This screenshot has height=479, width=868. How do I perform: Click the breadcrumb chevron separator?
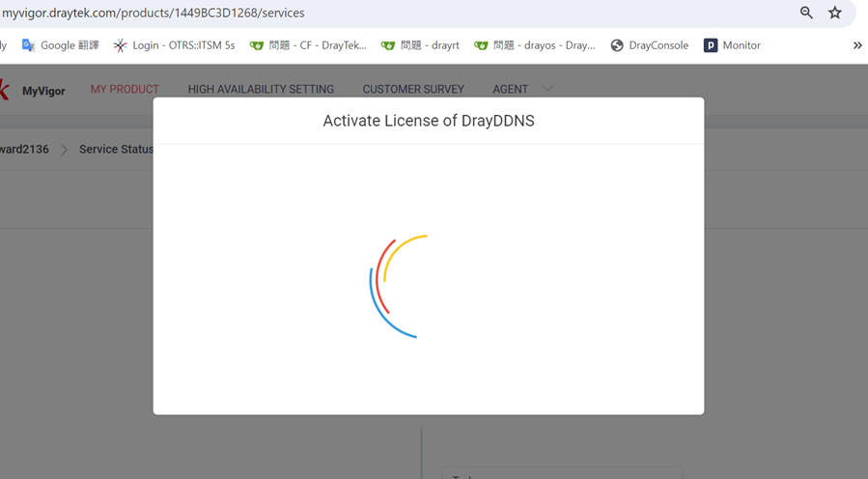pyautogui.click(x=65, y=150)
